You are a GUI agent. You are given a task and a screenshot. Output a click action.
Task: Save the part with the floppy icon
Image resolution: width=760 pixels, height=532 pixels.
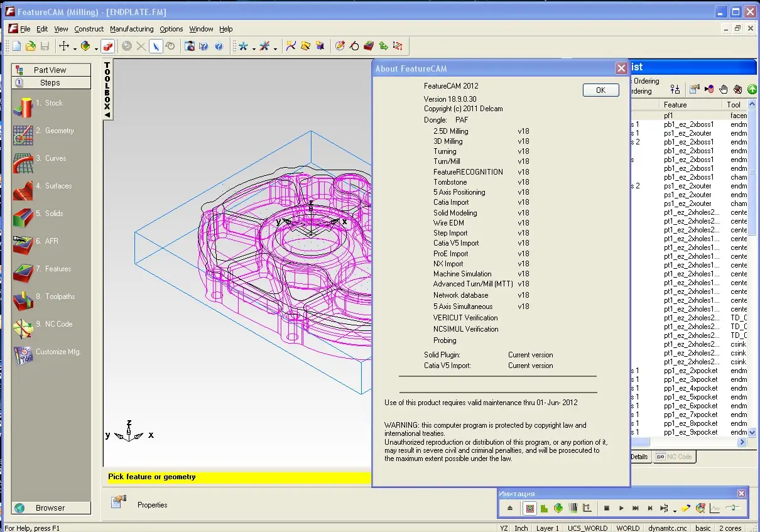pos(45,46)
